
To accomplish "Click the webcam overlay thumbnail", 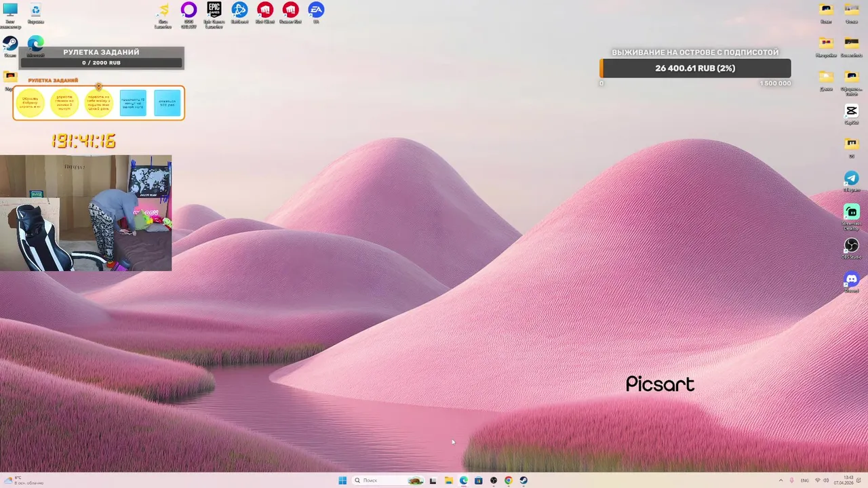I will (x=85, y=213).
